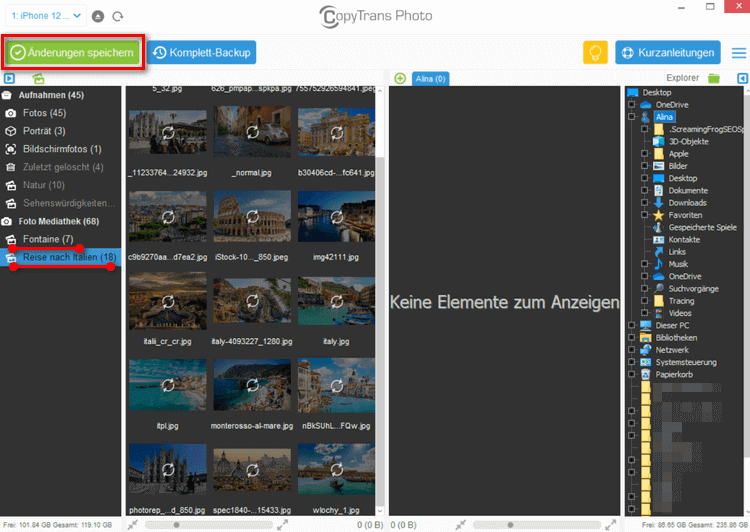Select thumbnail img42111.jpg

pos(336,216)
